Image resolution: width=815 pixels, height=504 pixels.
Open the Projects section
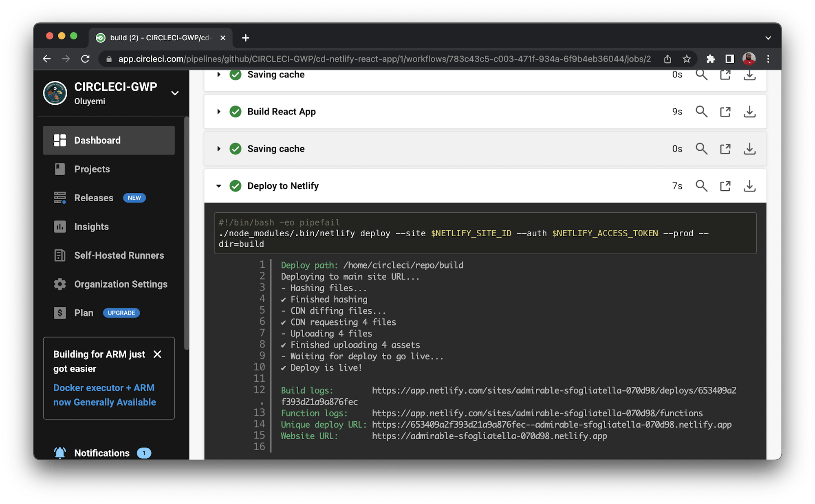click(92, 169)
